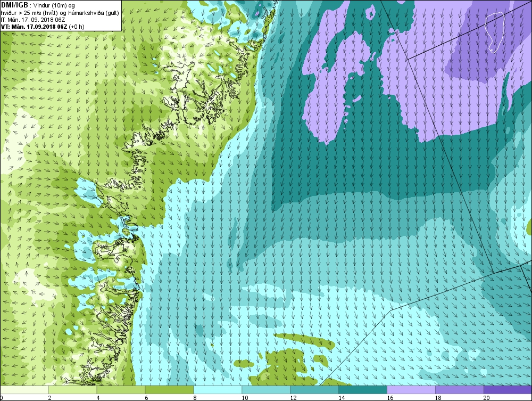
Task: Click the 0–2 m/s palest legend swatch
Action: coord(24,390)
